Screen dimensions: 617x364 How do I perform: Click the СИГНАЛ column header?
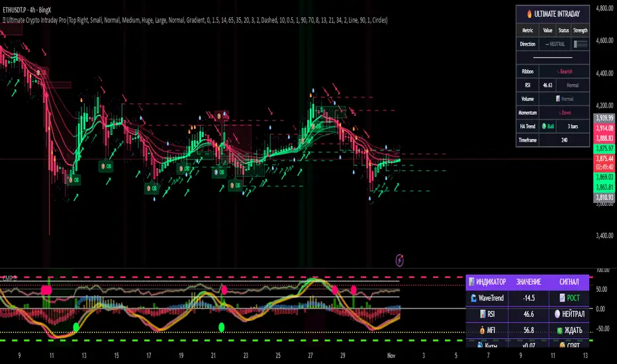point(569,282)
